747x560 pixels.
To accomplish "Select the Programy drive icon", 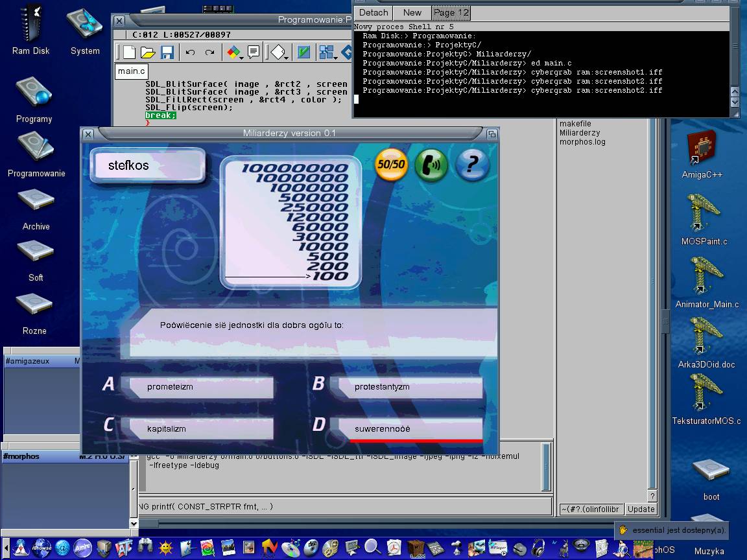I will pyautogui.click(x=34, y=100).
